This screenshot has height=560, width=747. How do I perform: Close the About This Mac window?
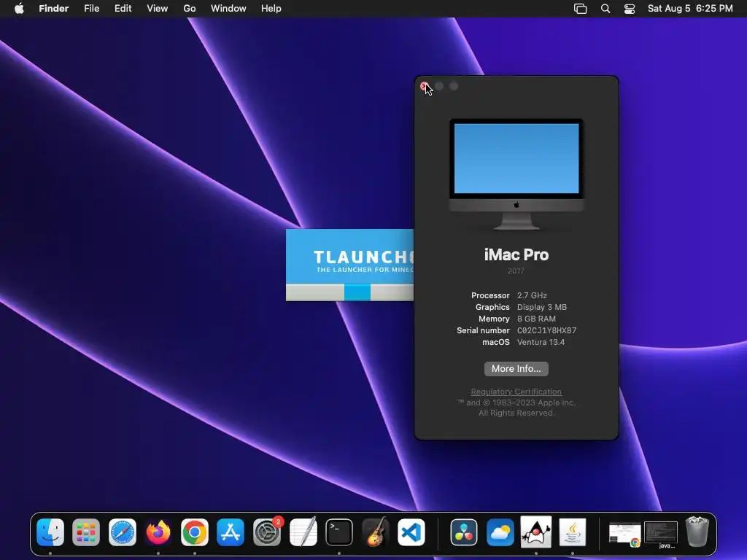424,86
